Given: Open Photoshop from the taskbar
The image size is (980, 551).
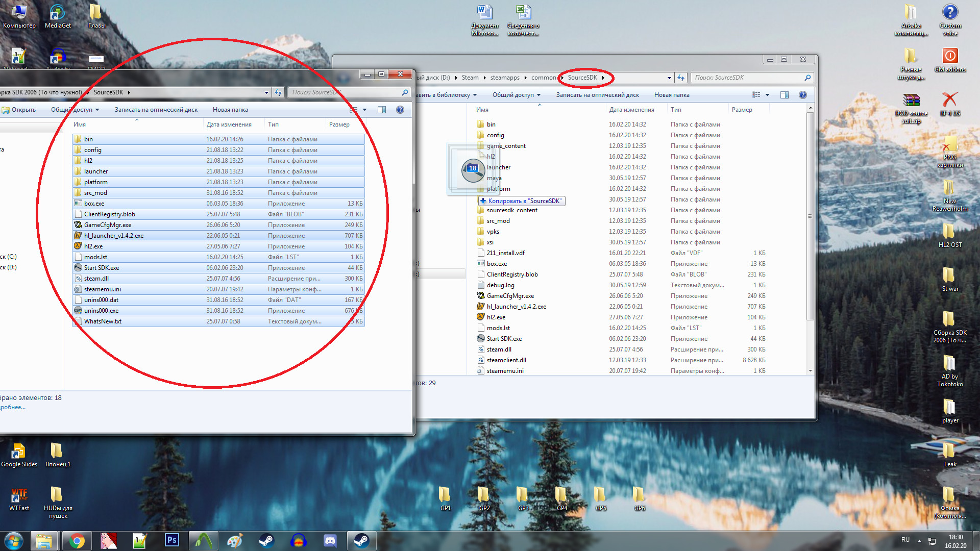Looking at the screenshot, I should (x=172, y=540).
